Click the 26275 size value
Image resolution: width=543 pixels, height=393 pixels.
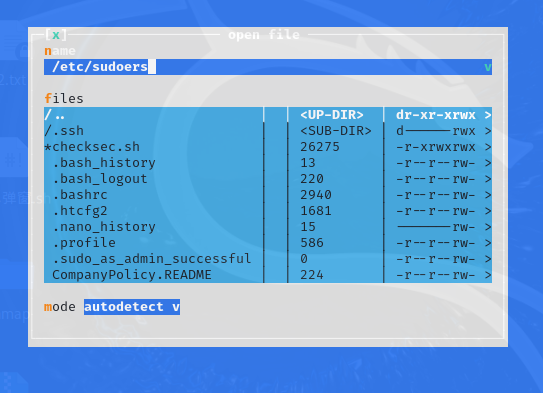click(320, 147)
